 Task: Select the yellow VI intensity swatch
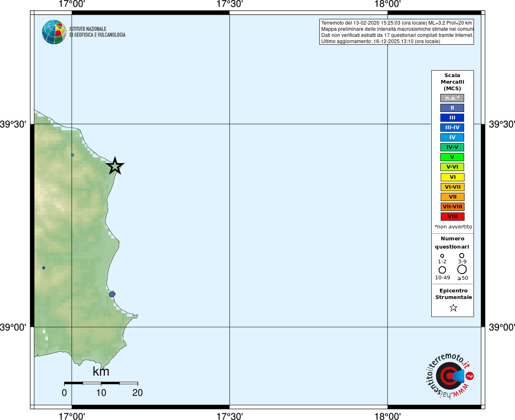[x=453, y=177]
